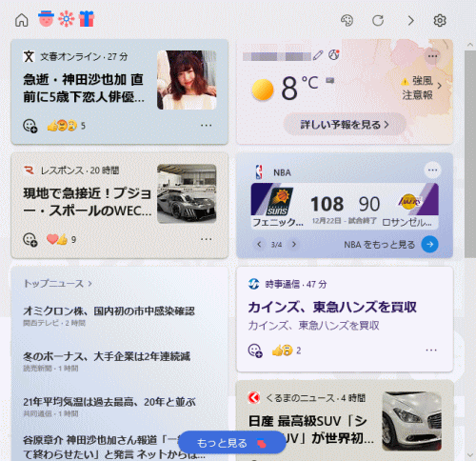Click the 8°C temperature reading
Viewport: 476px width, 461px height.
click(x=299, y=88)
